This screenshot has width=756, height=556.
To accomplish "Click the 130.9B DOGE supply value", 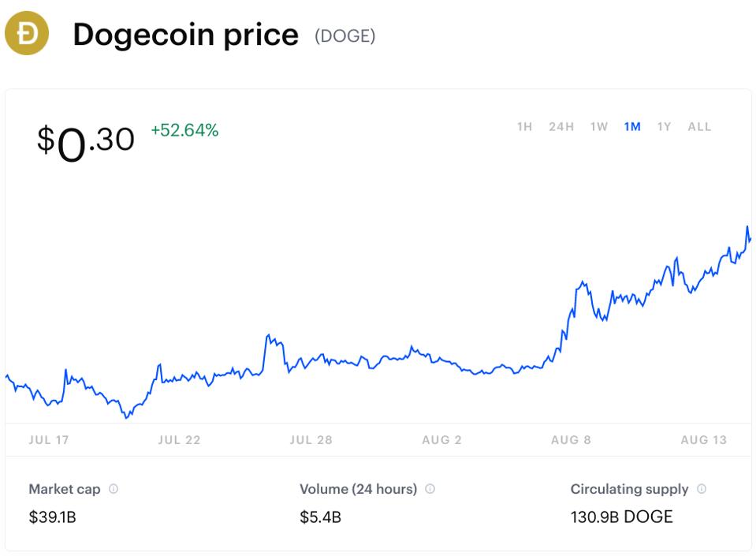I will pos(621,517).
